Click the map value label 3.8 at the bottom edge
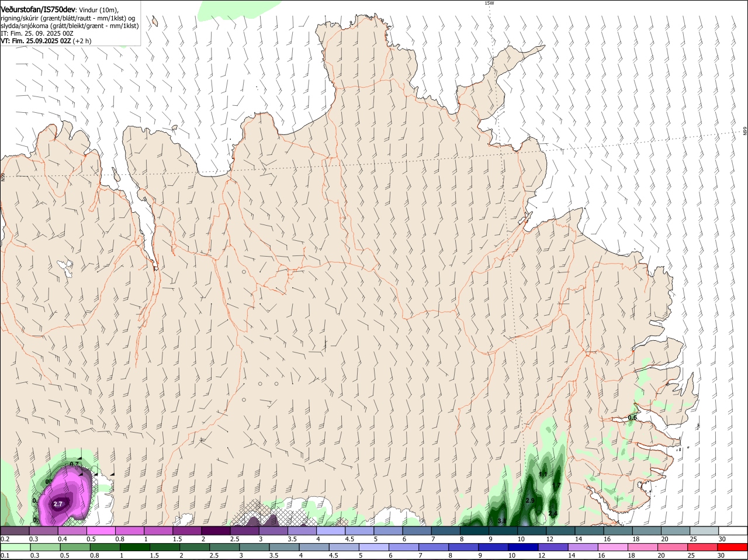Viewport: 748px width, 560px height. 502,521
